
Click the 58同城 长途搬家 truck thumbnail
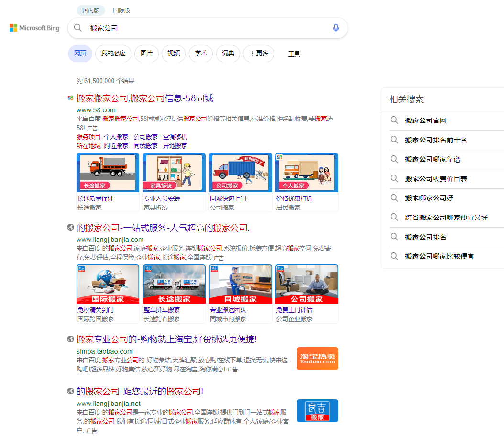pyautogui.click(x=108, y=173)
